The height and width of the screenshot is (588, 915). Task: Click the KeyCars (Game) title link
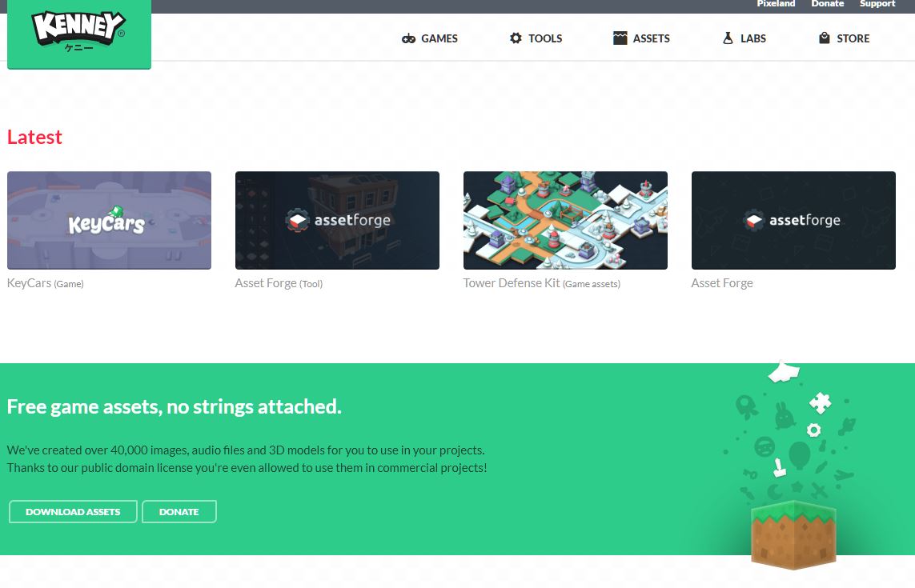46,283
